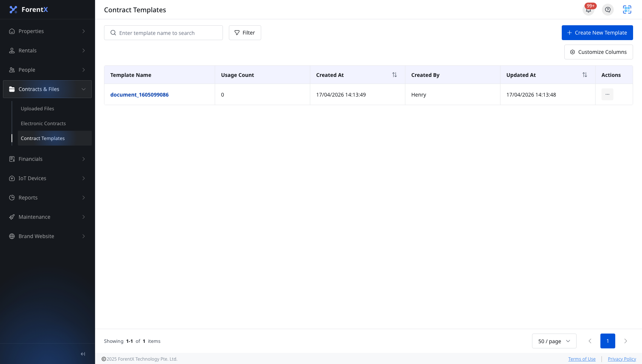Expand the Rentals menu chevron

(84, 51)
